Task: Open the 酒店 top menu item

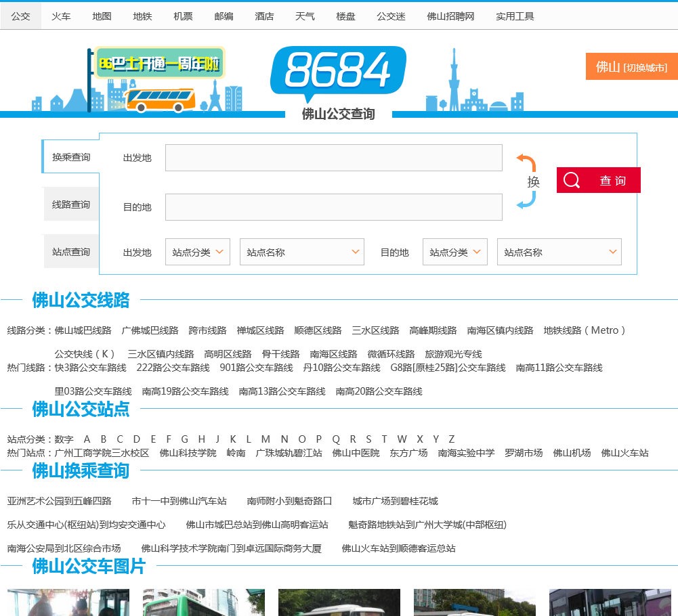Action: [x=264, y=16]
